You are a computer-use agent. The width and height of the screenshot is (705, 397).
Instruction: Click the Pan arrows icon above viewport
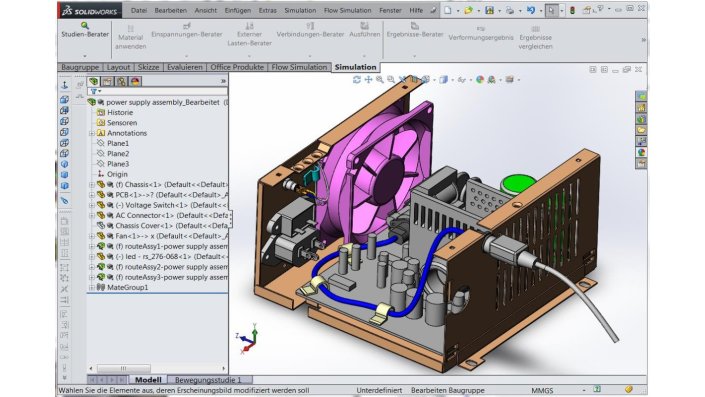coord(368,80)
